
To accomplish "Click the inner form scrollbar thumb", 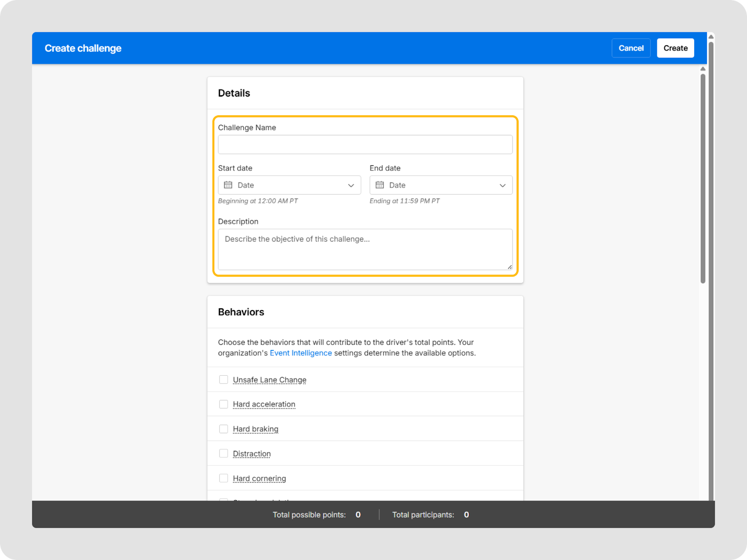I will (703, 177).
